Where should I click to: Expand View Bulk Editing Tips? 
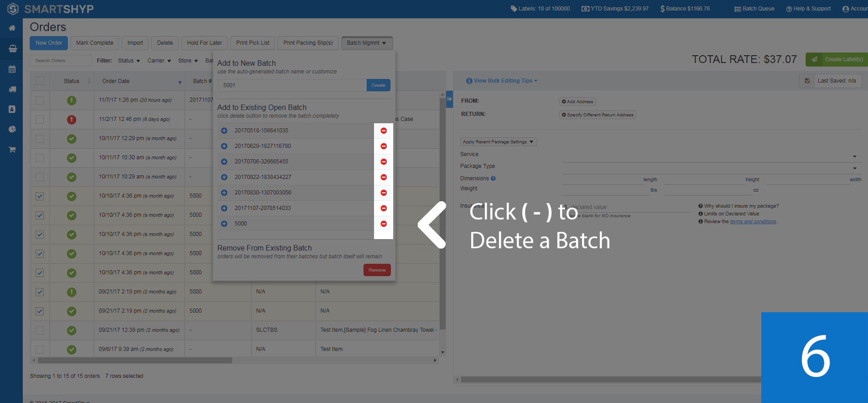[x=502, y=81]
